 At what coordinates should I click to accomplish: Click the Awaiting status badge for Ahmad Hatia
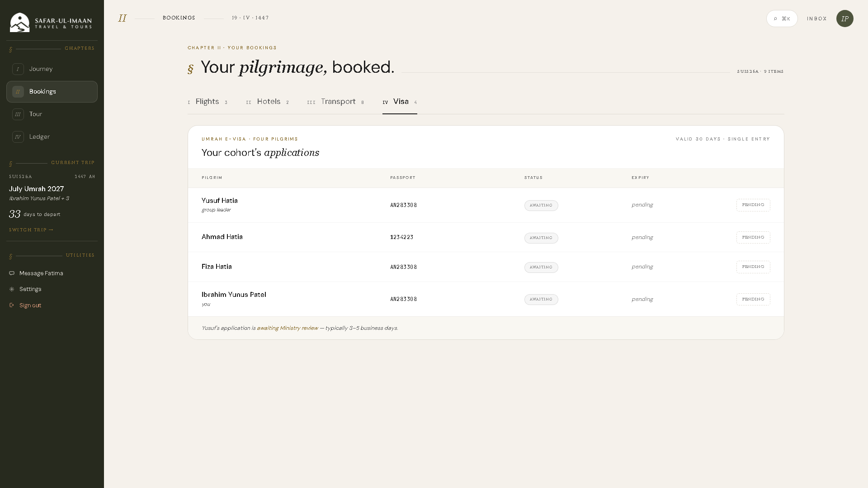541,238
